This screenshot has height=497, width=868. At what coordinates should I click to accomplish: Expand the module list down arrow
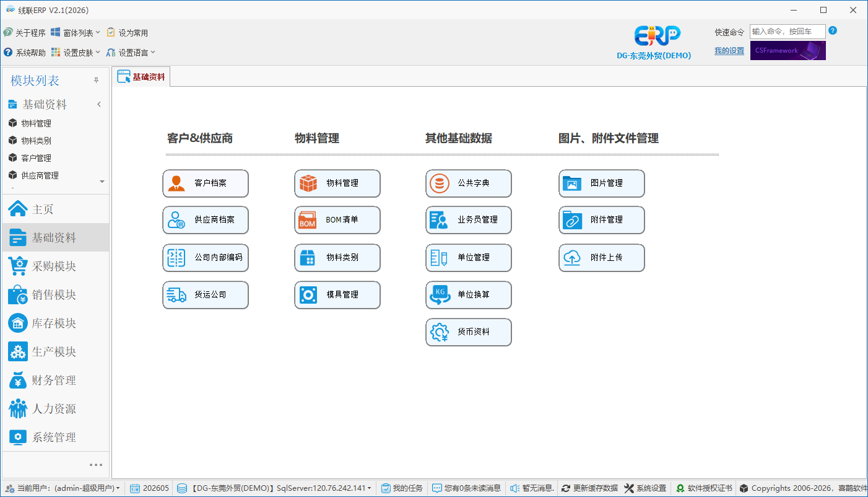tap(102, 182)
